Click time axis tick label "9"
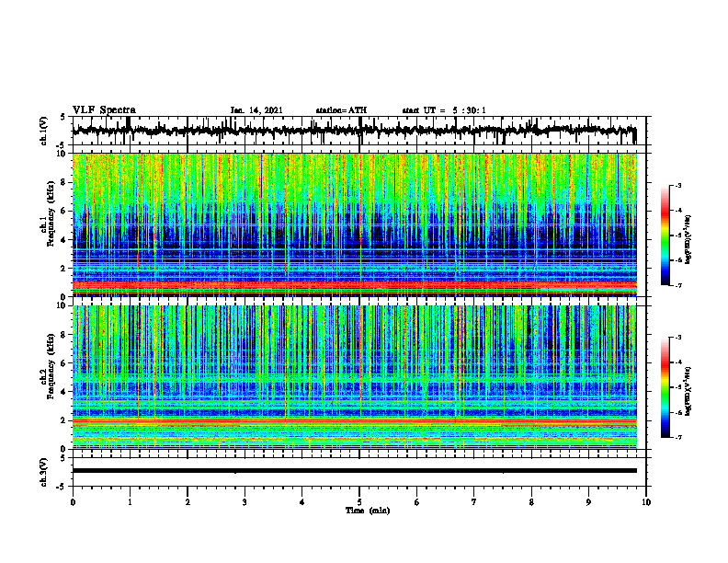 (x=588, y=502)
